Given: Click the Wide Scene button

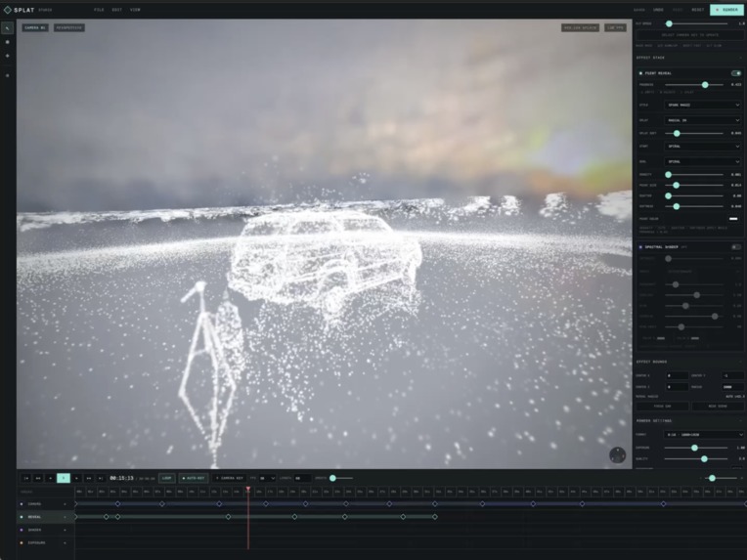Looking at the screenshot, I should tap(718, 407).
